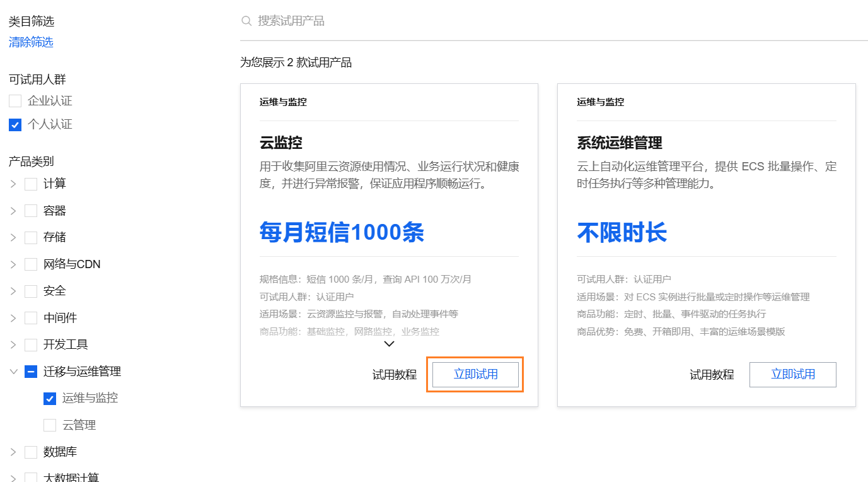Click the search magnifier icon
The height and width of the screenshot is (482, 868).
click(246, 21)
